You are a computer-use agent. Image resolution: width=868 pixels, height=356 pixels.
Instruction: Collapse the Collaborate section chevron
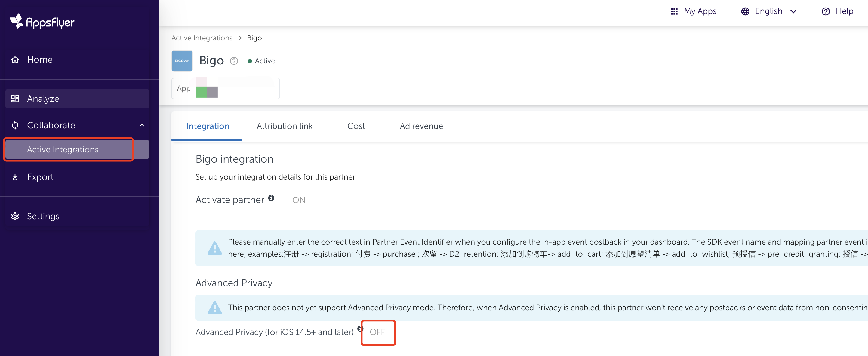[142, 126]
